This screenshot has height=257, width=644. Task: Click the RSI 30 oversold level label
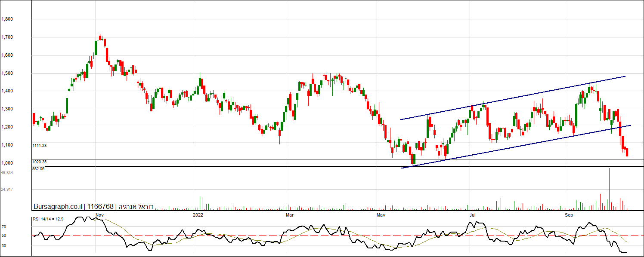coord(3,245)
